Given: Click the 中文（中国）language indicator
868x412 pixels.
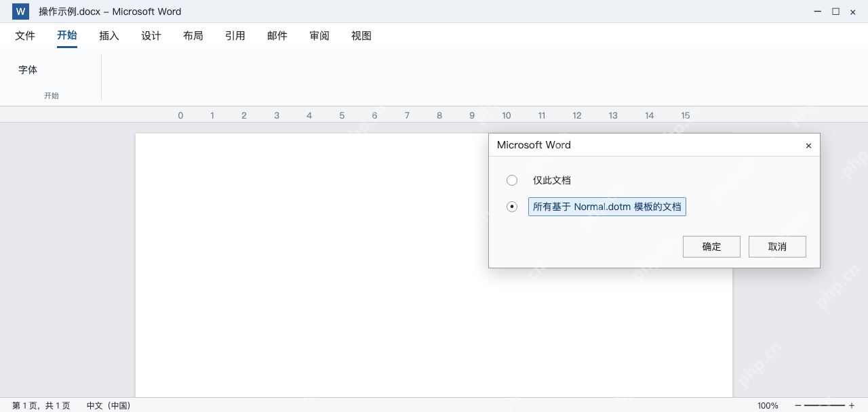Looking at the screenshot, I should pos(108,405).
